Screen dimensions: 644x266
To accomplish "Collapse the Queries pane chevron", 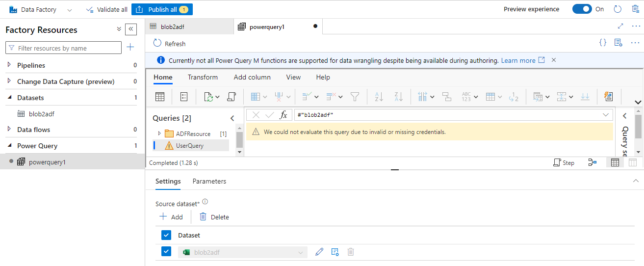I will pyautogui.click(x=232, y=118).
